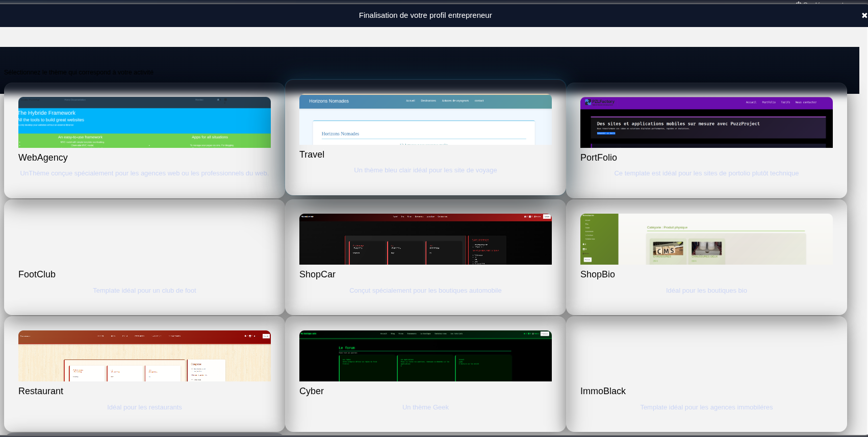Click the 'Finalisation de votre profil entrepreneur' header
Viewport: 868px width, 437px height.
click(425, 15)
